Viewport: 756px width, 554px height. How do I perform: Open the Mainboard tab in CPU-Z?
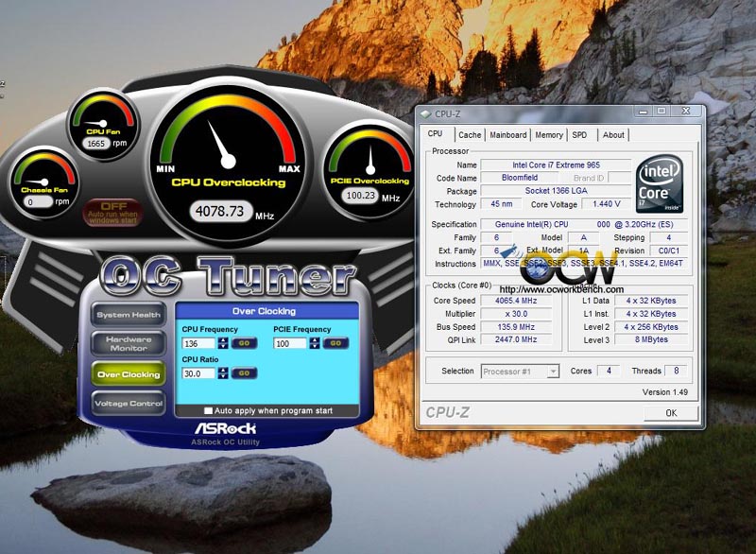(x=508, y=135)
